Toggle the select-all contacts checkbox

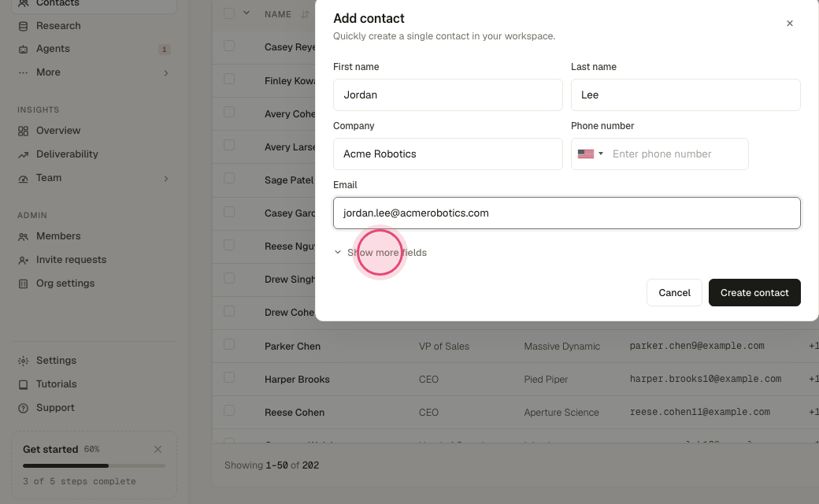pyautogui.click(x=229, y=13)
